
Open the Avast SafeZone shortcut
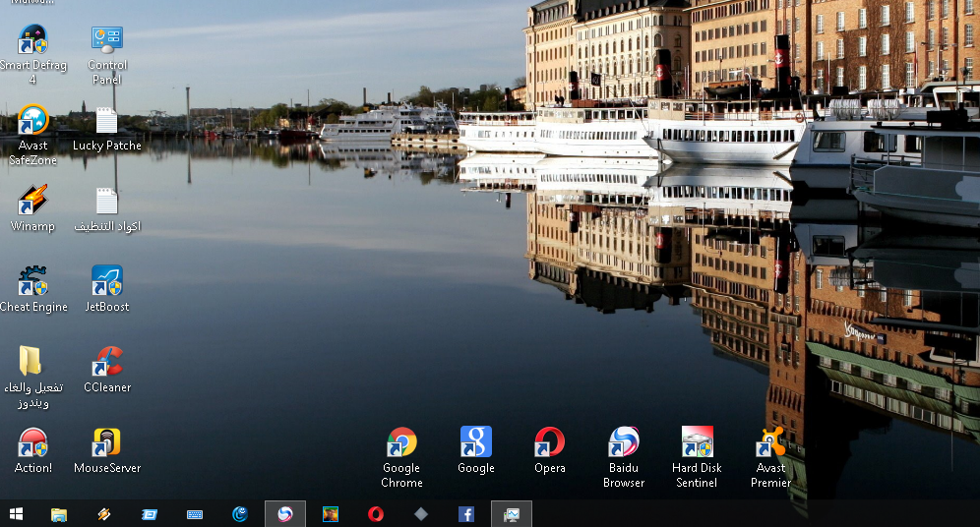[x=33, y=121]
